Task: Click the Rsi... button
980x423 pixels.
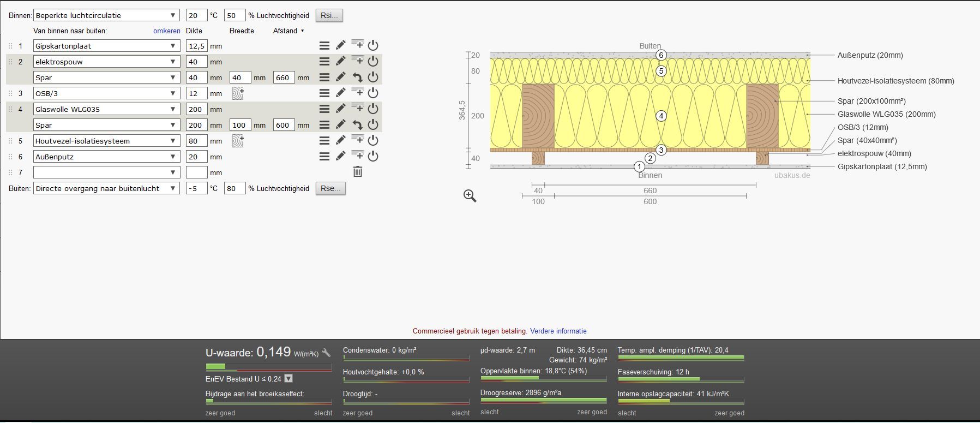Action: pos(329,15)
